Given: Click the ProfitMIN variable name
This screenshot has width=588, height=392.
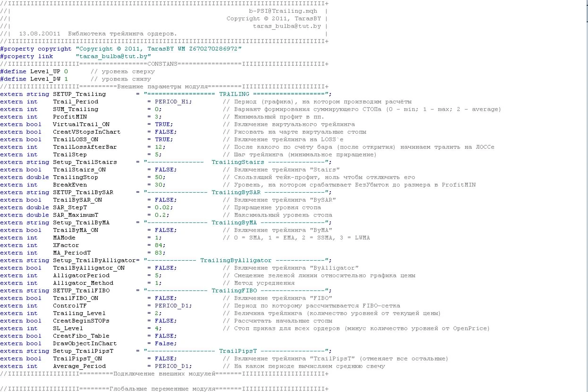Looking at the screenshot, I should pyautogui.click(x=70, y=117).
